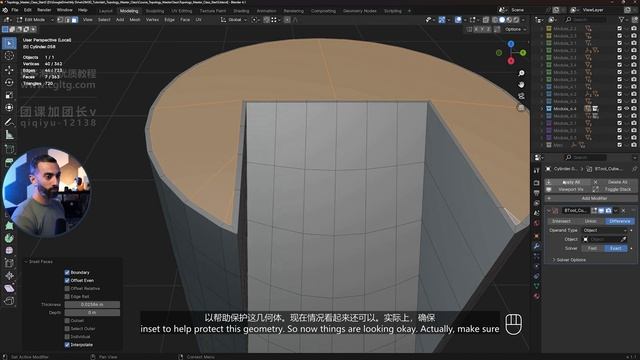
Task: Click the Toggle Stack button
Action: tap(614, 189)
